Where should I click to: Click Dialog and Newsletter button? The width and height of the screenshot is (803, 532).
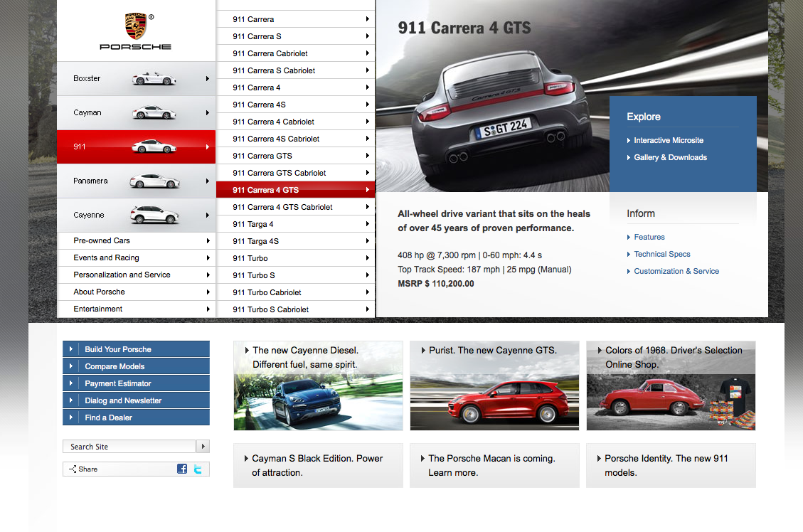(137, 400)
